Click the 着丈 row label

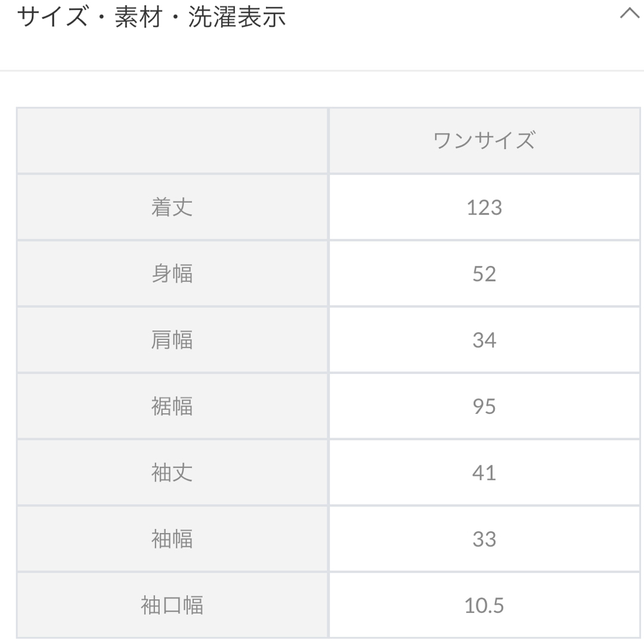pos(172,207)
